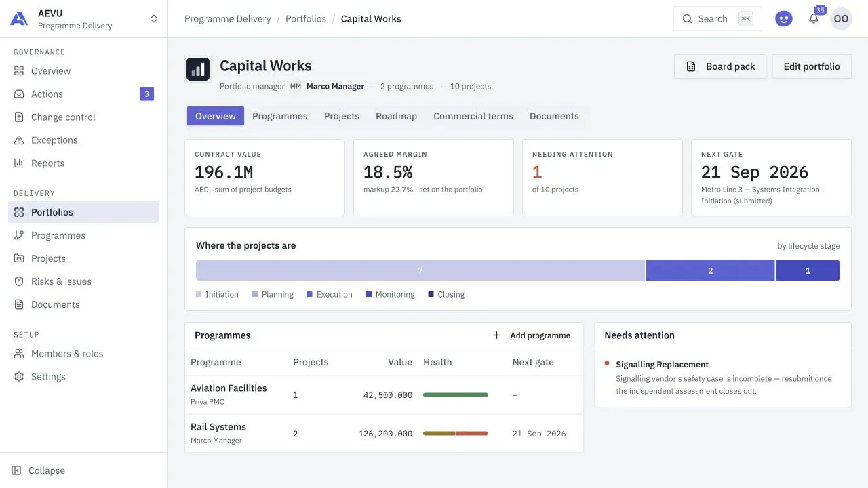Open the OO user avatar menu
The image size is (868, 488).
click(842, 19)
